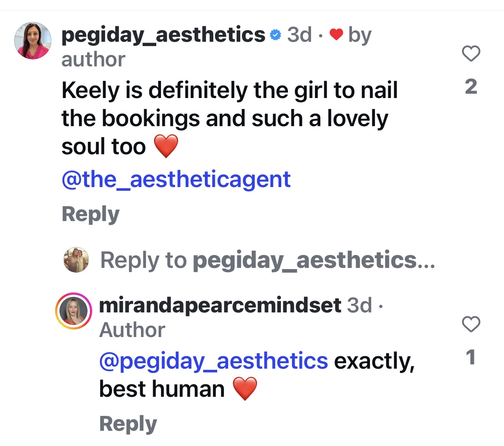Screen dimensions: 504x446
Task: Open the pegiday_aesthetics username link
Action: pyautogui.click(x=163, y=35)
